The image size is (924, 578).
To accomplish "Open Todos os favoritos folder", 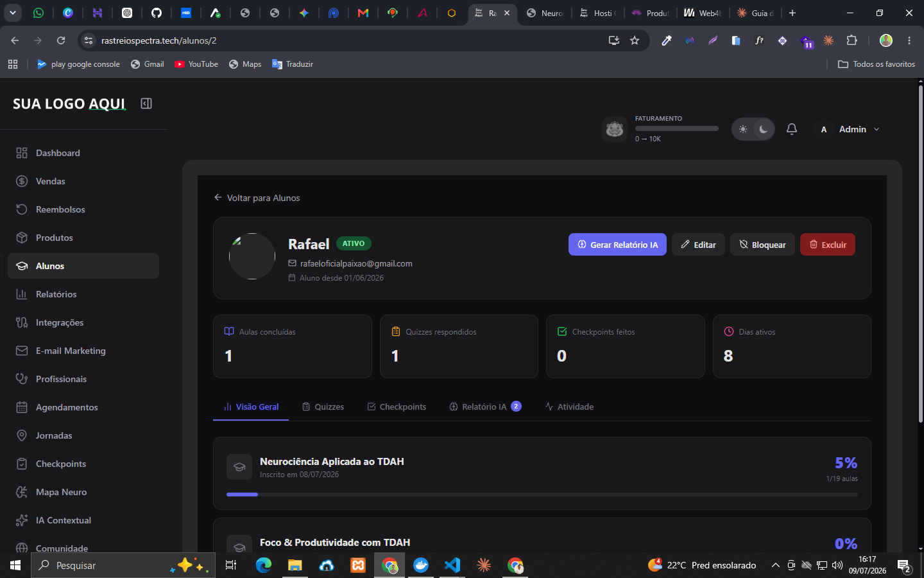I will click(877, 64).
